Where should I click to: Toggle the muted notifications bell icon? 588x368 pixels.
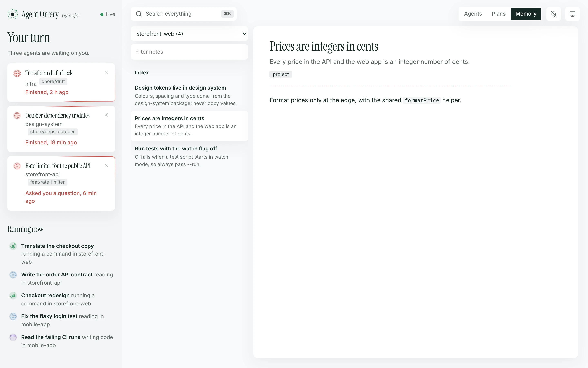[x=553, y=14]
